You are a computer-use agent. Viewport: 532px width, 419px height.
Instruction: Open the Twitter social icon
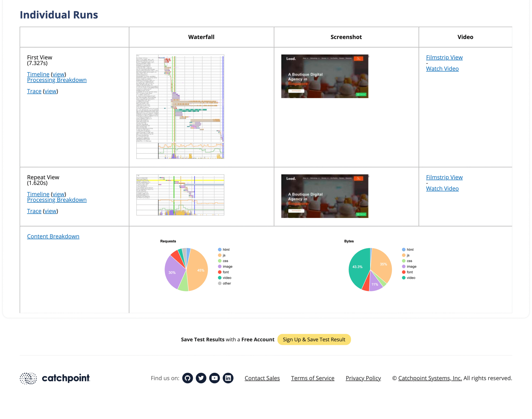[201, 378]
